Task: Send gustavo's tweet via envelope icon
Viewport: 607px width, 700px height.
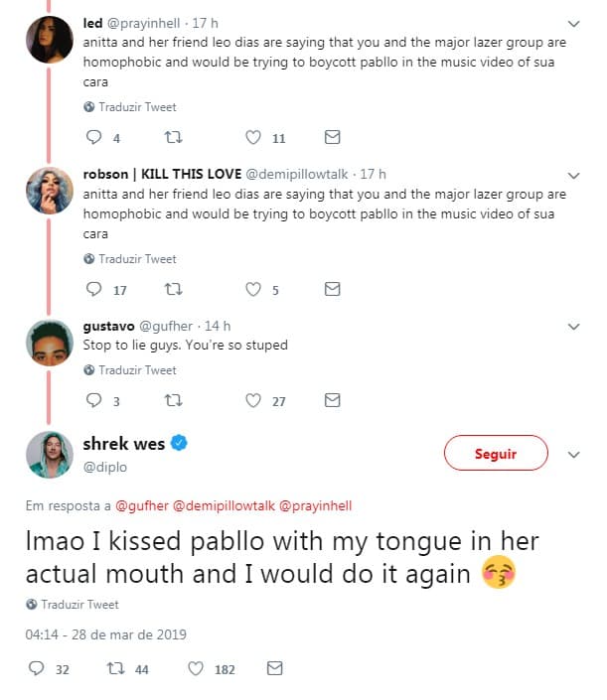Action: 332,400
